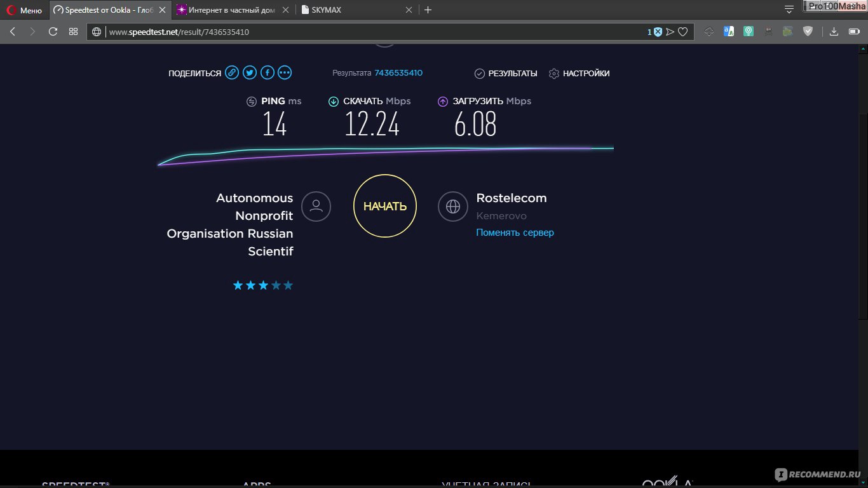Open a new tab with plus button

click(x=428, y=10)
